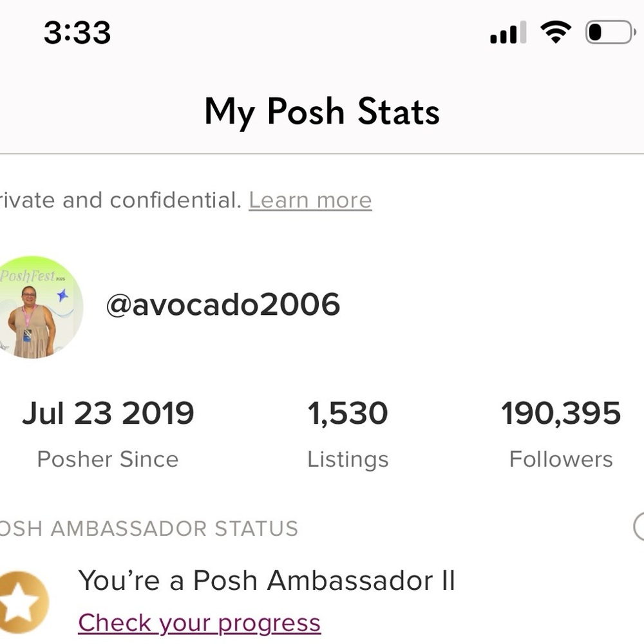Toggle open the Posh Ambassador II status row
Viewport: 644px width, 644px height.
click(x=267, y=580)
